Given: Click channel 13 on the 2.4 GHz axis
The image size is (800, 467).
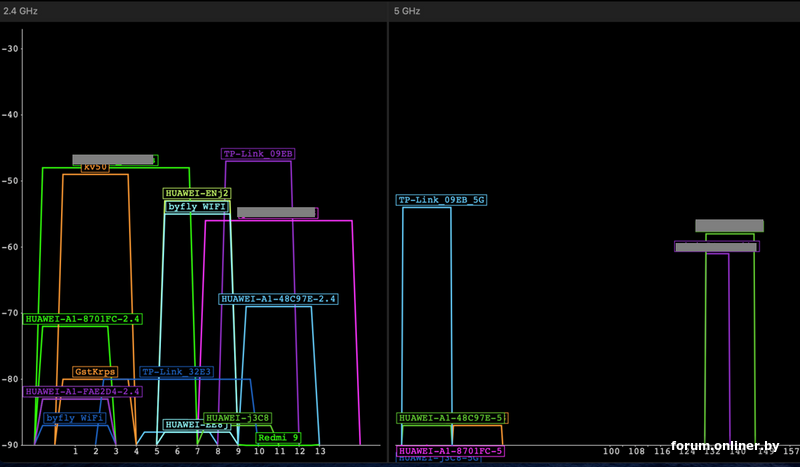Looking at the screenshot, I should 319,452.
